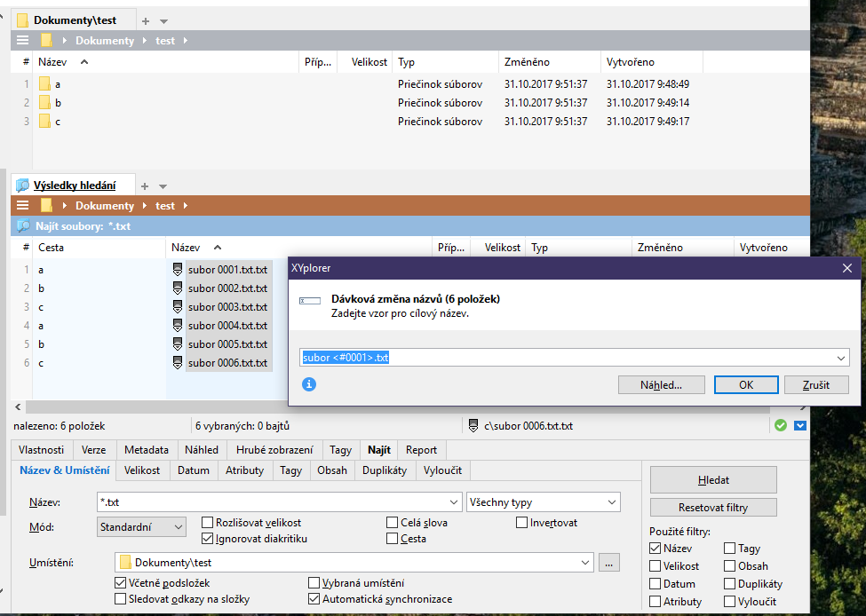Image resolution: width=866 pixels, height=616 pixels.
Task: Click the file icon of subor 0003.txt.txt
Action: (x=178, y=306)
